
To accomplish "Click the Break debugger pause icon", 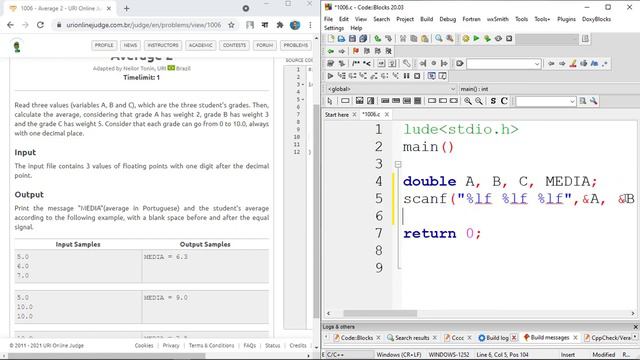I will click(407, 76).
